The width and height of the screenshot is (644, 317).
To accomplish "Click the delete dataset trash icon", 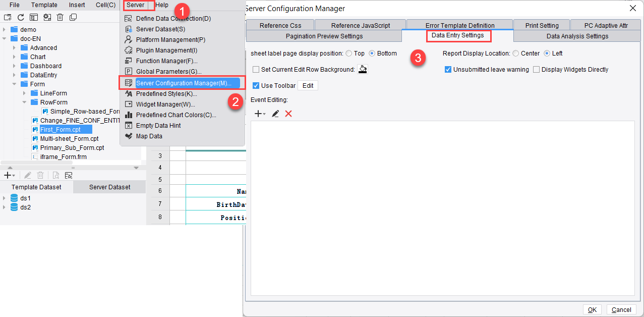I will pos(40,175).
